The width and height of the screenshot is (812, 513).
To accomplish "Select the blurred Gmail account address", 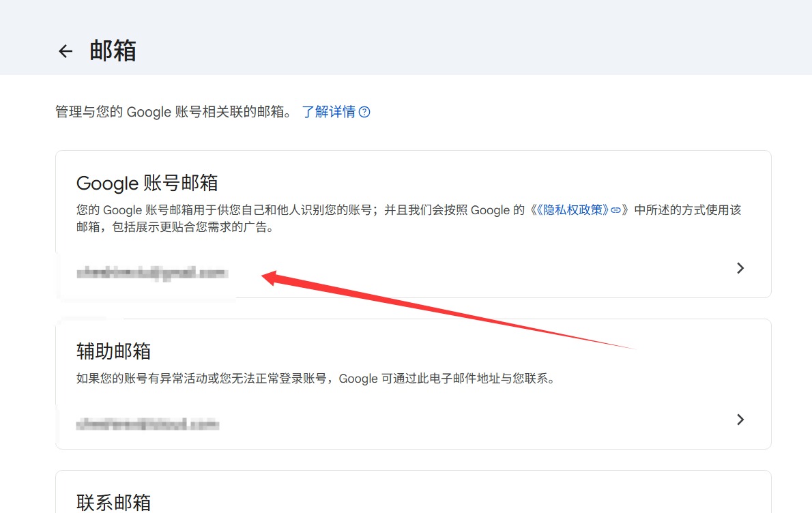I will 151,274.
